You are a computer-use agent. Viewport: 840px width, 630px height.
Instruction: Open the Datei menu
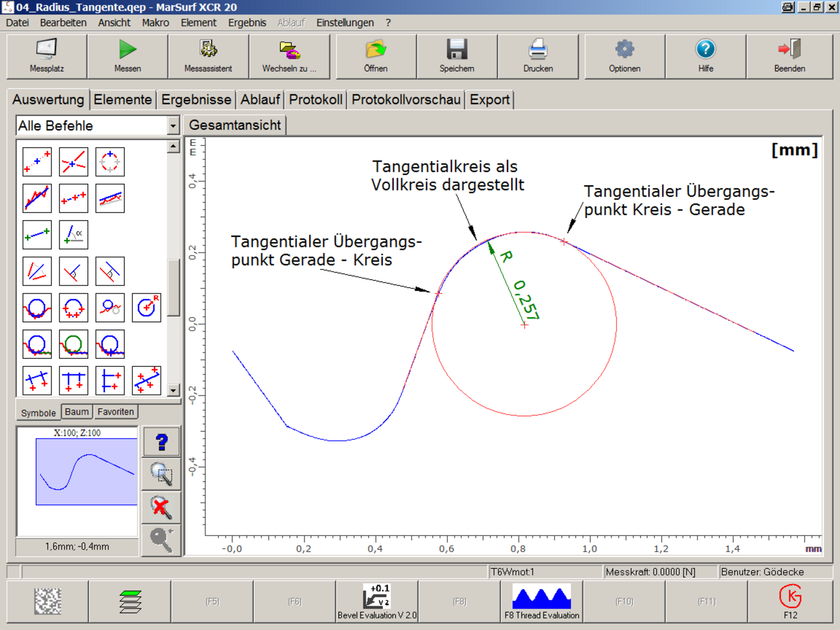(17, 23)
